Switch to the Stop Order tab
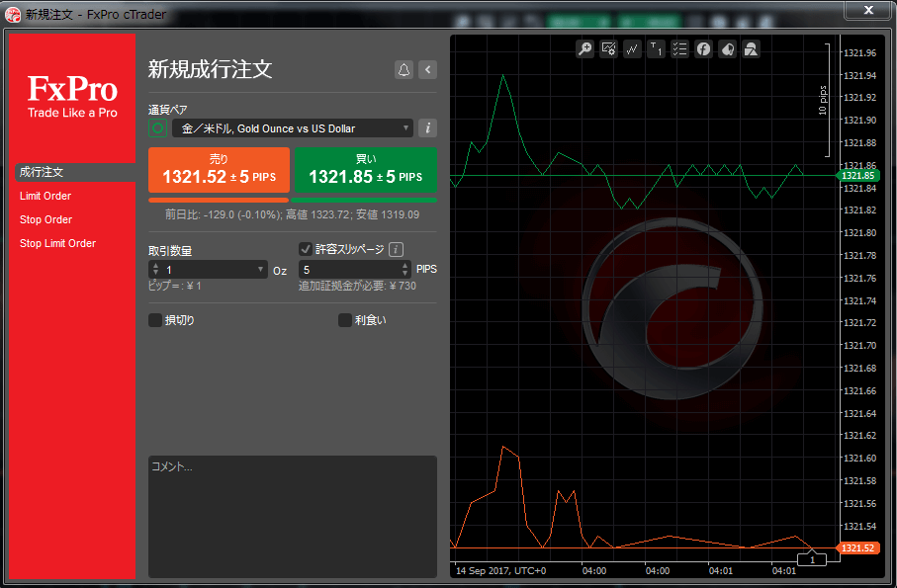Screen dimensions: 897x588 click(45, 219)
